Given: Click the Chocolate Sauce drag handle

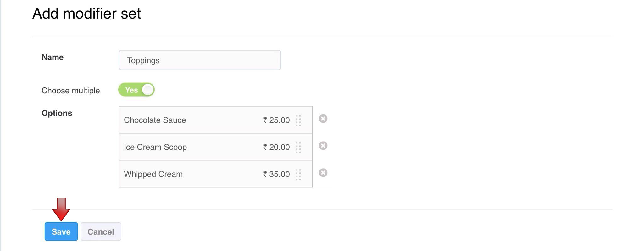Looking at the screenshot, I should point(298,120).
